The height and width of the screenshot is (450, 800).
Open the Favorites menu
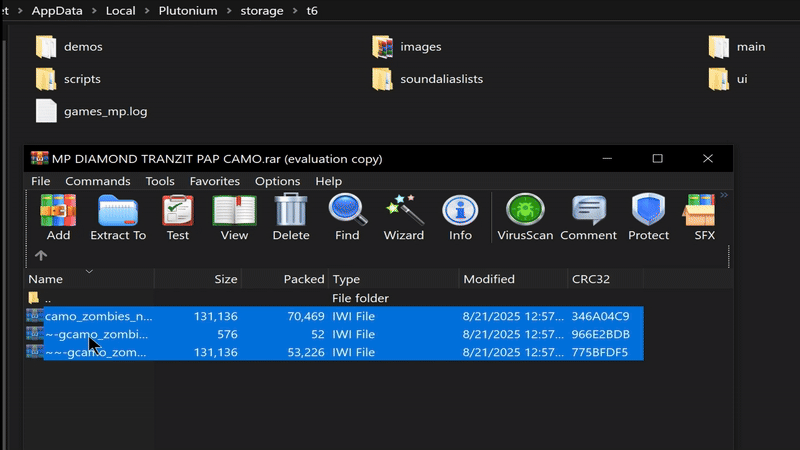click(215, 181)
